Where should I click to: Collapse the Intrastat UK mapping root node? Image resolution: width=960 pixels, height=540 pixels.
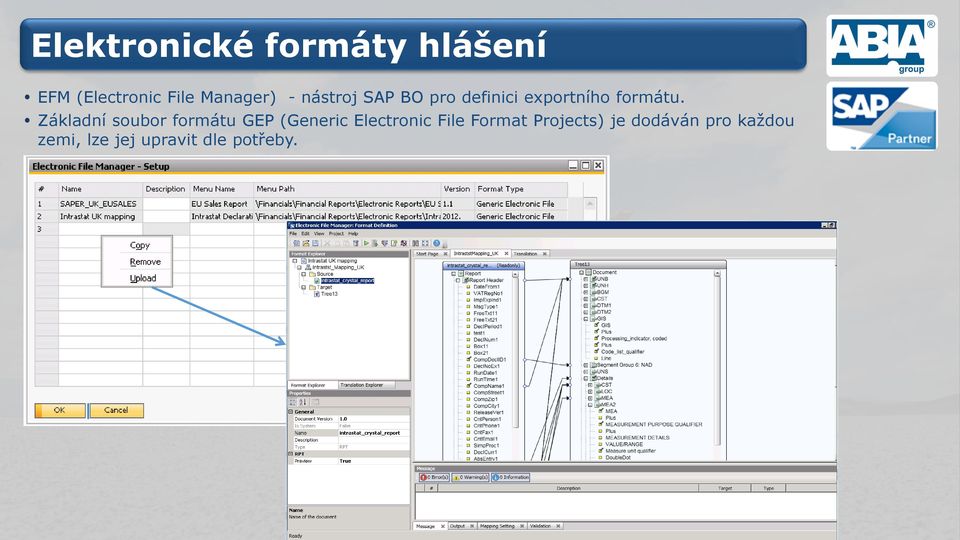[x=294, y=261]
